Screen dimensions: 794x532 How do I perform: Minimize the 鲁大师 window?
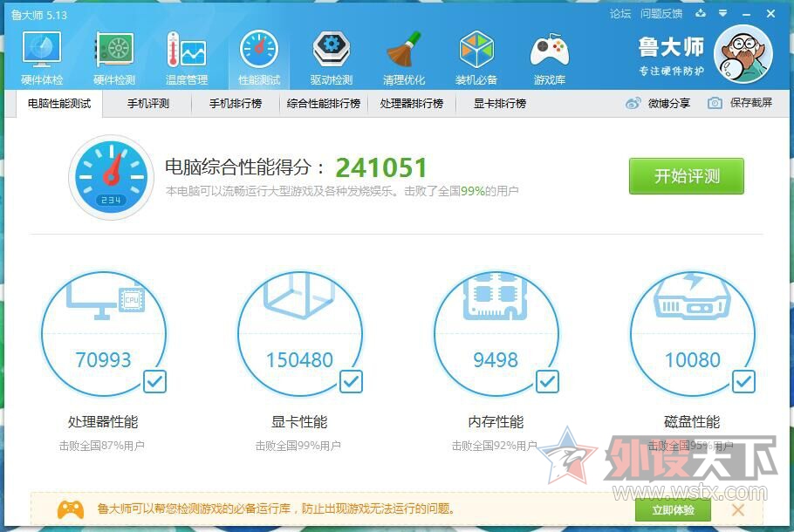[x=746, y=14]
